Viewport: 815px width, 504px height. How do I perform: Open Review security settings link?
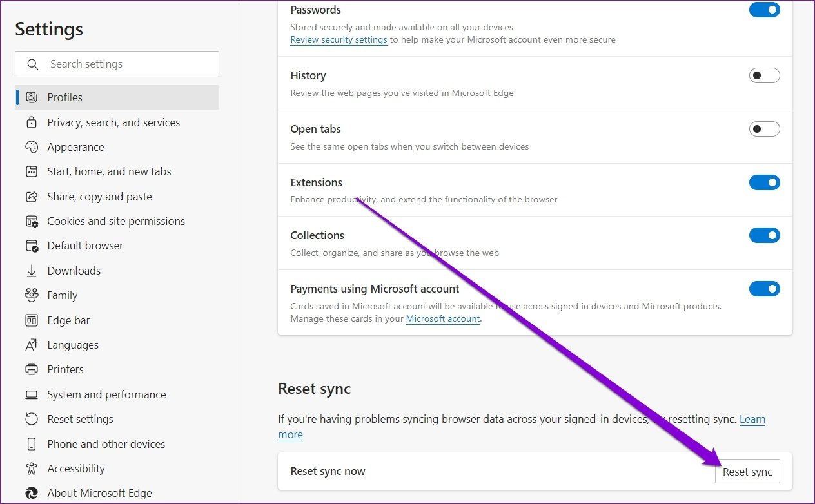point(339,40)
